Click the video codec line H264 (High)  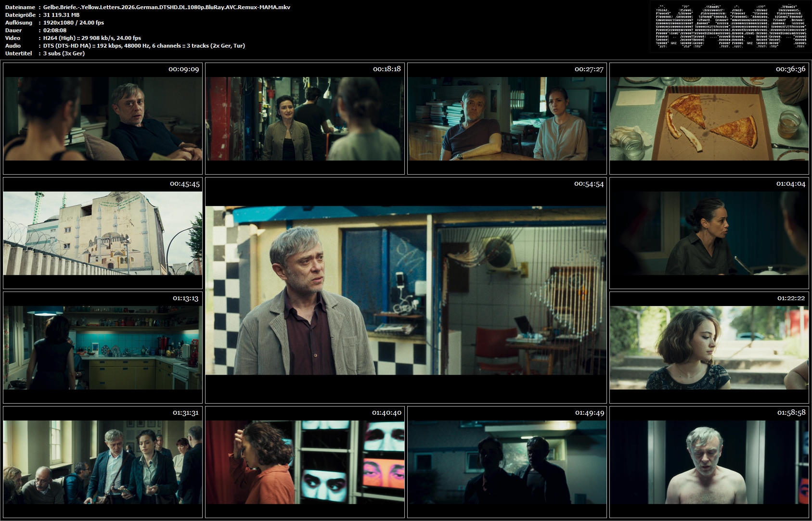pyautogui.click(x=92, y=38)
